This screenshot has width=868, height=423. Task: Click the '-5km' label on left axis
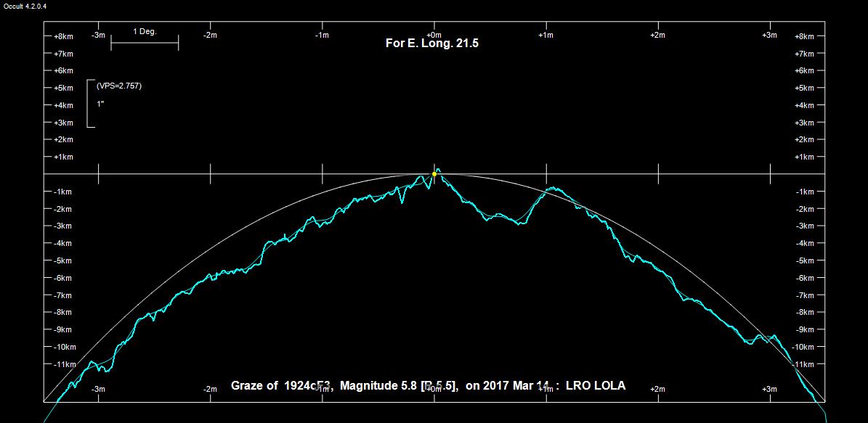pyautogui.click(x=63, y=260)
